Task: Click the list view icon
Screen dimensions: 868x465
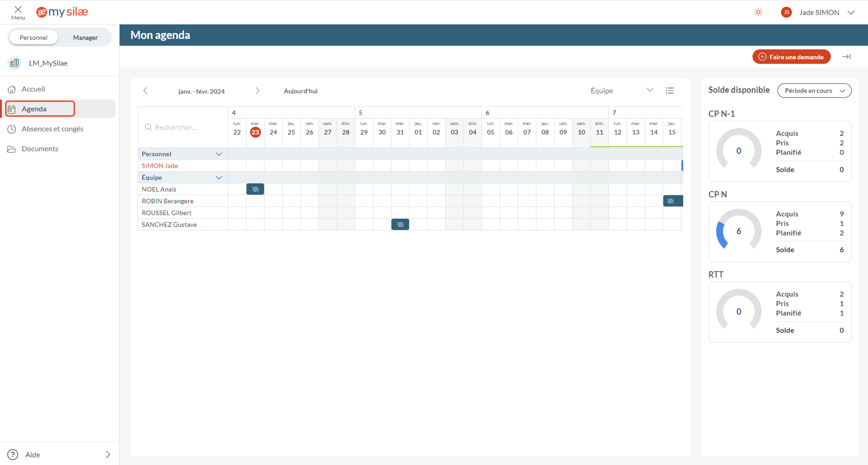Action: tap(670, 91)
